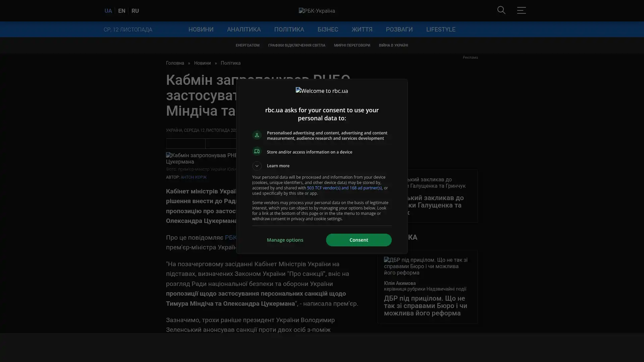
Task: Open the ГРАФІКИ ВІДКЛЮЧЕННЯ СВІТЛА topic
Action: pyautogui.click(x=297, y=45)
